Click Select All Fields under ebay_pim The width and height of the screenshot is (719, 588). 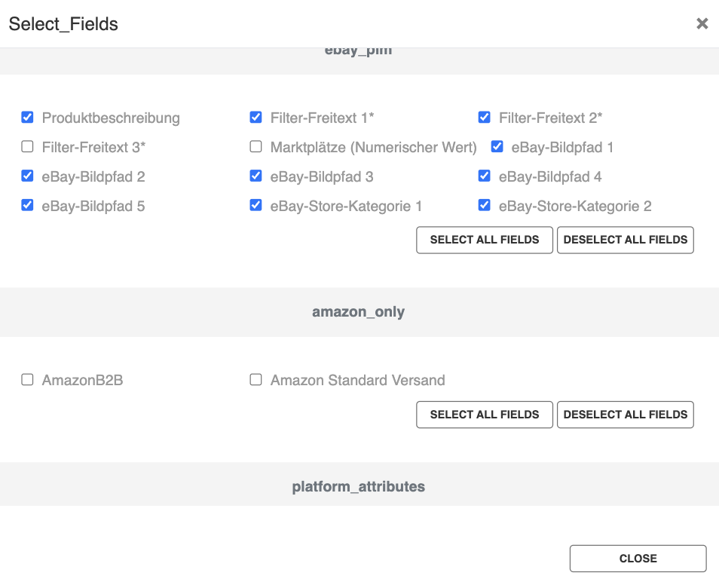[485, 240]
